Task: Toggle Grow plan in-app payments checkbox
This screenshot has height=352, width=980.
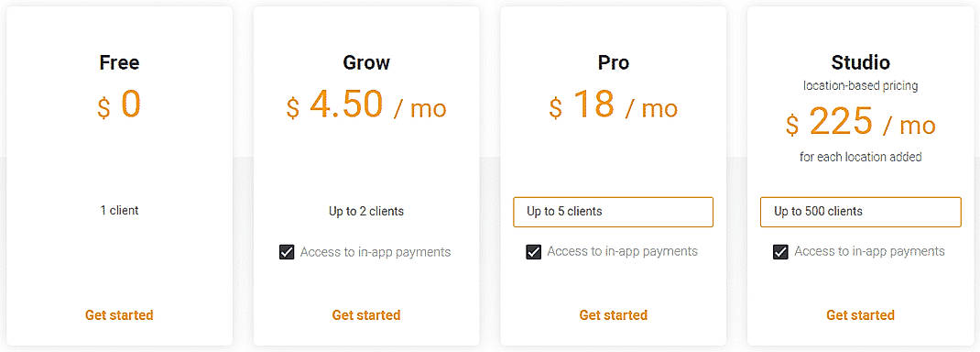Action: 287,253
